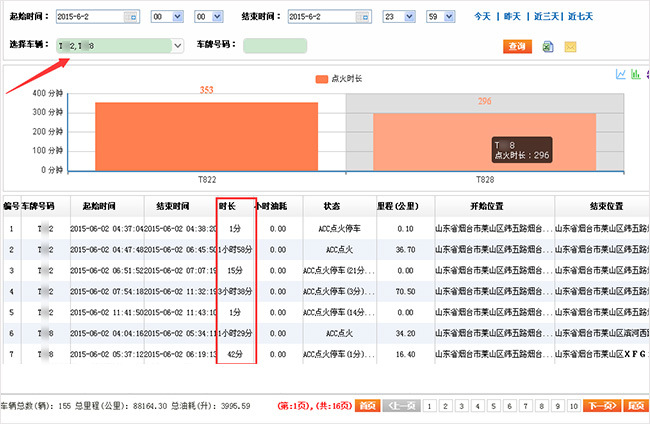The width and height of the screenshot is (650, 424).
Task: Click the 353 value label above bar
Action: (206, 90)
